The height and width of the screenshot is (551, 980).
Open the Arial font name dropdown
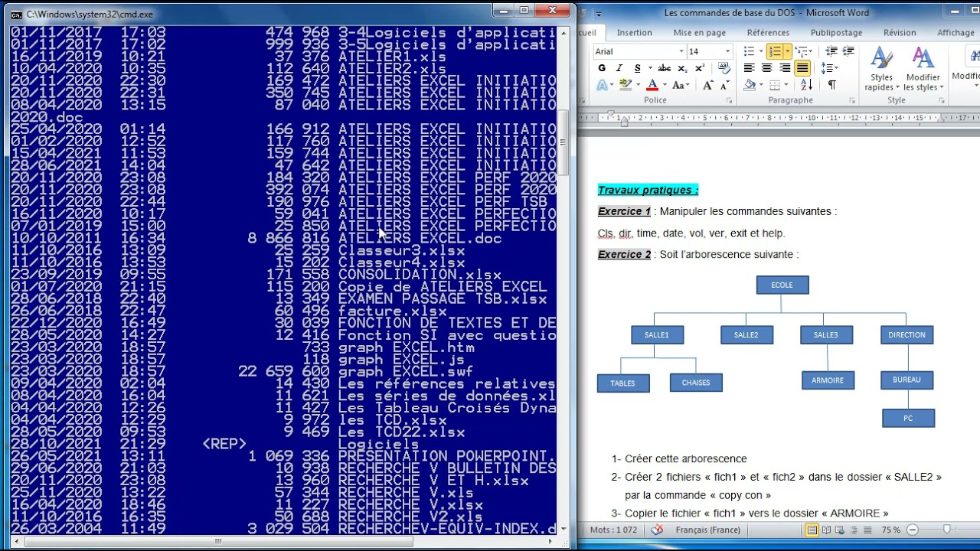tap(681, 51)
